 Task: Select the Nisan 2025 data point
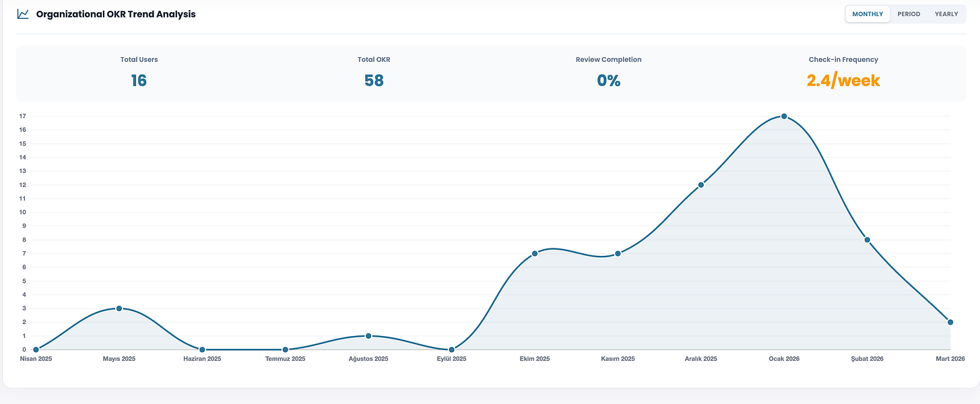point(36,349)
